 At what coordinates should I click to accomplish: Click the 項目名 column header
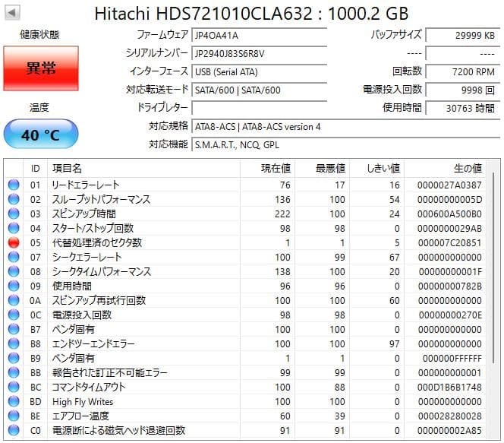tap(143, 168)
